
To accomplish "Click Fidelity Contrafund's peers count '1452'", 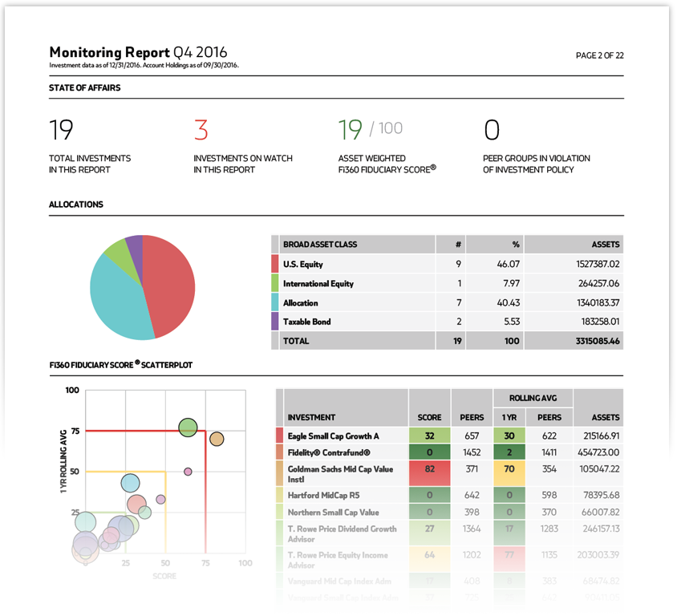I will point(472,452).
